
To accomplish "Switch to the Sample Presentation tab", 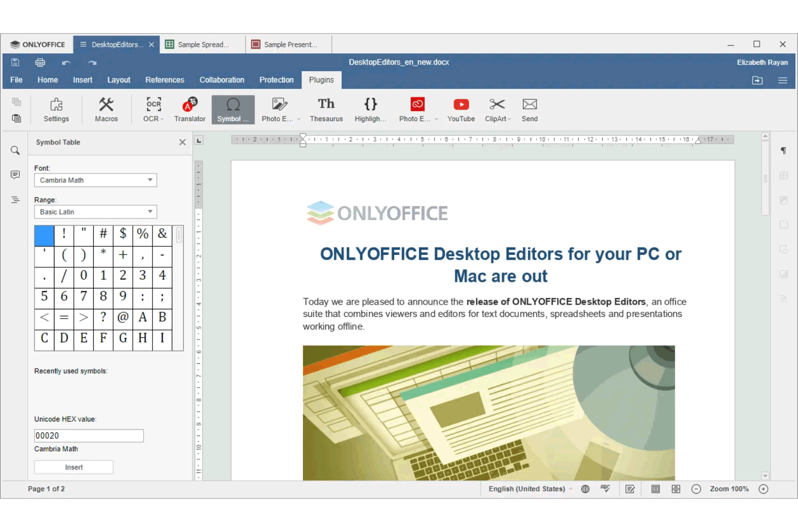I will tap(287, 44).
